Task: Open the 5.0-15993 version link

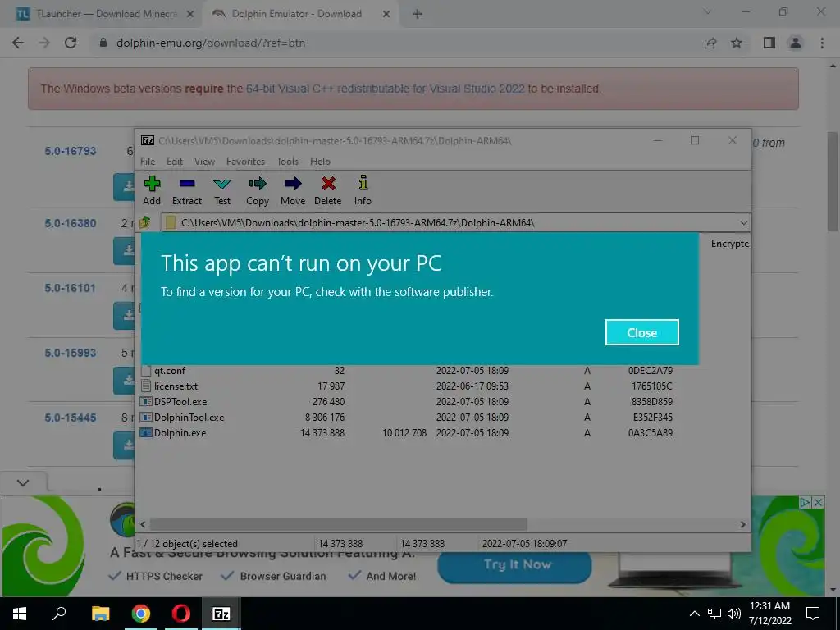Action: click(71, 353)
